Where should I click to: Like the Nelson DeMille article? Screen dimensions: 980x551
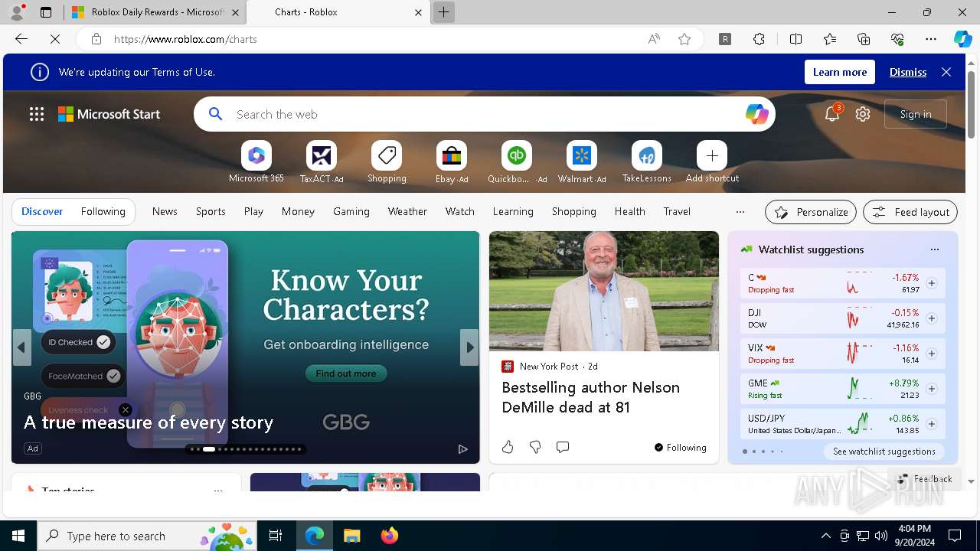coord(508,447)
